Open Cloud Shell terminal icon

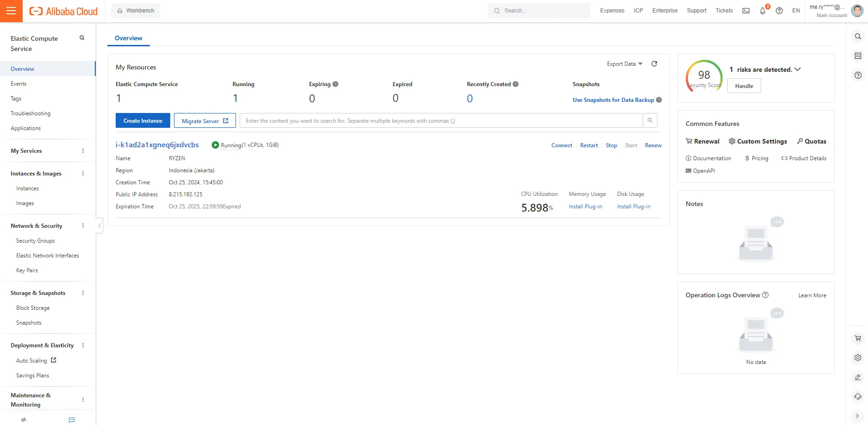pos(746,11)
